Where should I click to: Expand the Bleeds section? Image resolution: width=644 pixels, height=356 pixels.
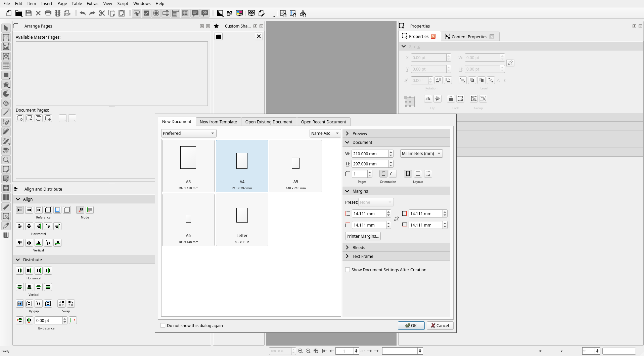359,247
